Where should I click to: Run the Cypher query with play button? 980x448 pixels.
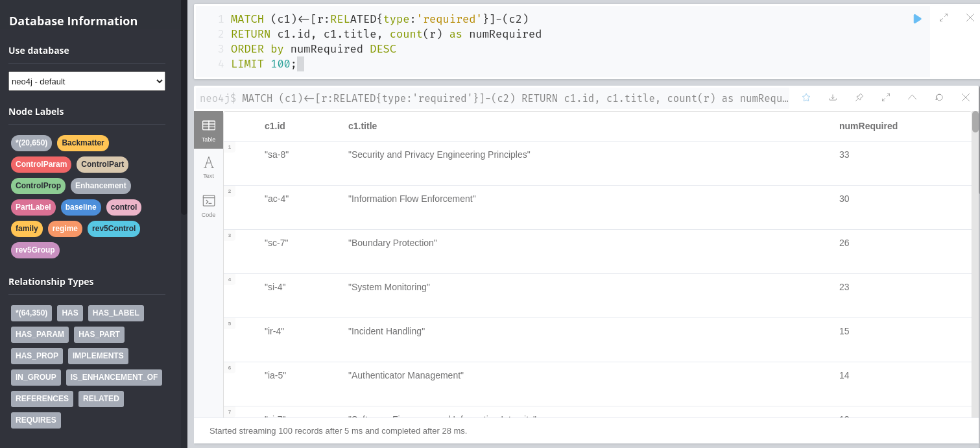tap(917, 19)
